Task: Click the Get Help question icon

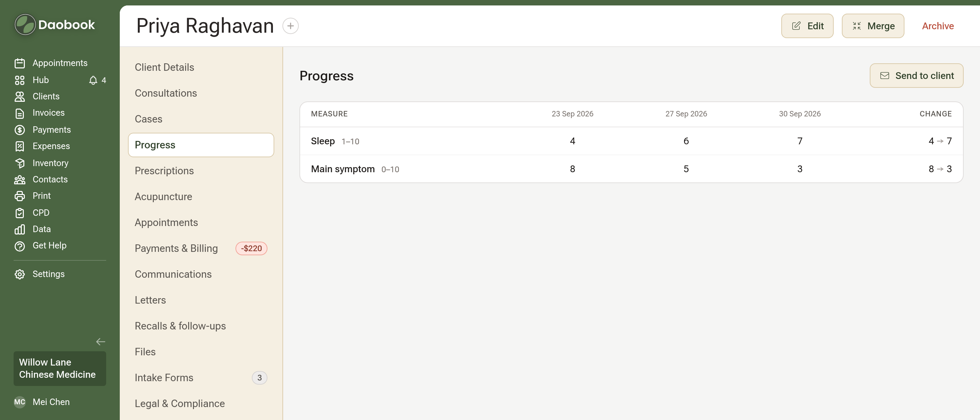Action: pos(20,246)
